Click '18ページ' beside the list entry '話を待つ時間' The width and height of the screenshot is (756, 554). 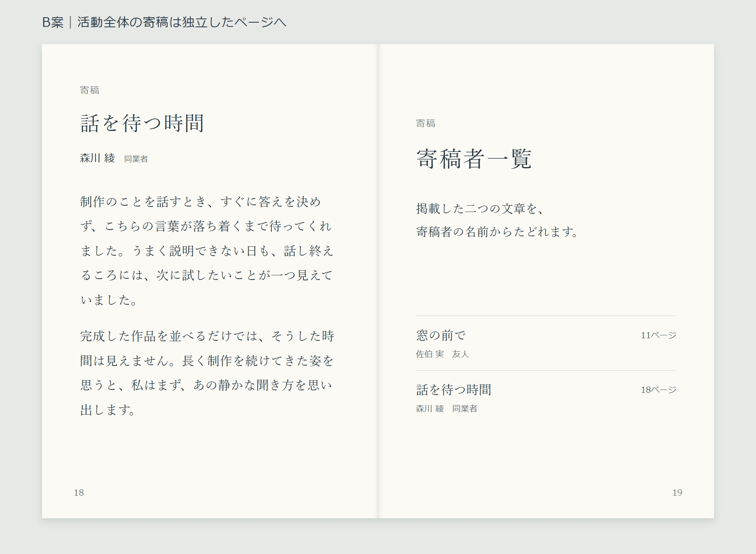pos(659,390)
